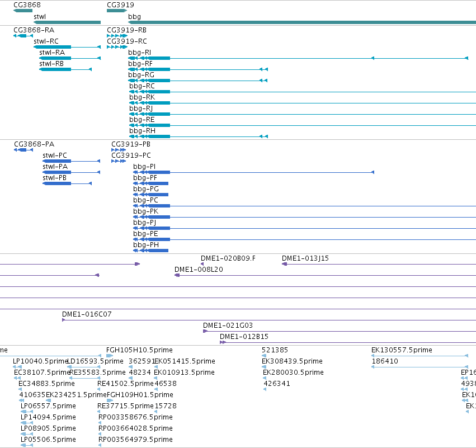Click the bbg-PG protein label
Image resolution: width=476 pixels, height=448 pixels.
(146, 189)
